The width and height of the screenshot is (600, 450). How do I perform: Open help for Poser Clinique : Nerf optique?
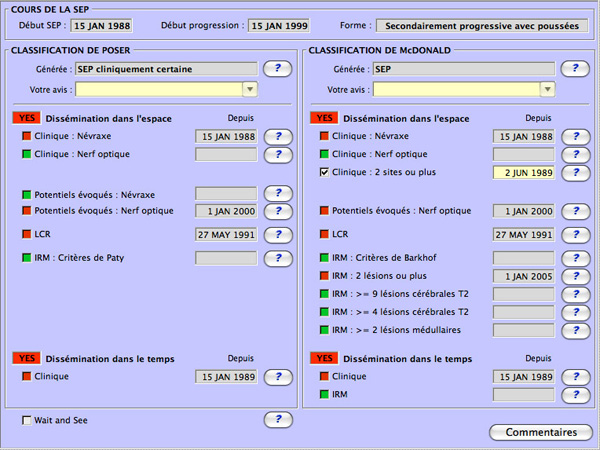tap(278, 155)
